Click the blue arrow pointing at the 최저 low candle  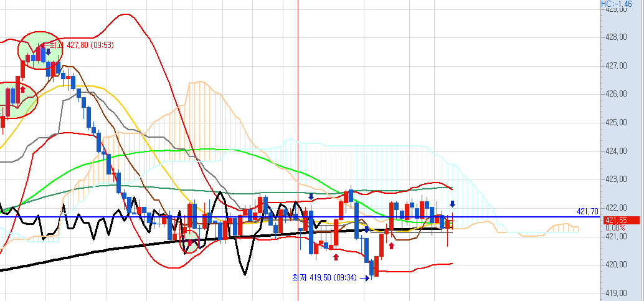[x=364, y=279]
